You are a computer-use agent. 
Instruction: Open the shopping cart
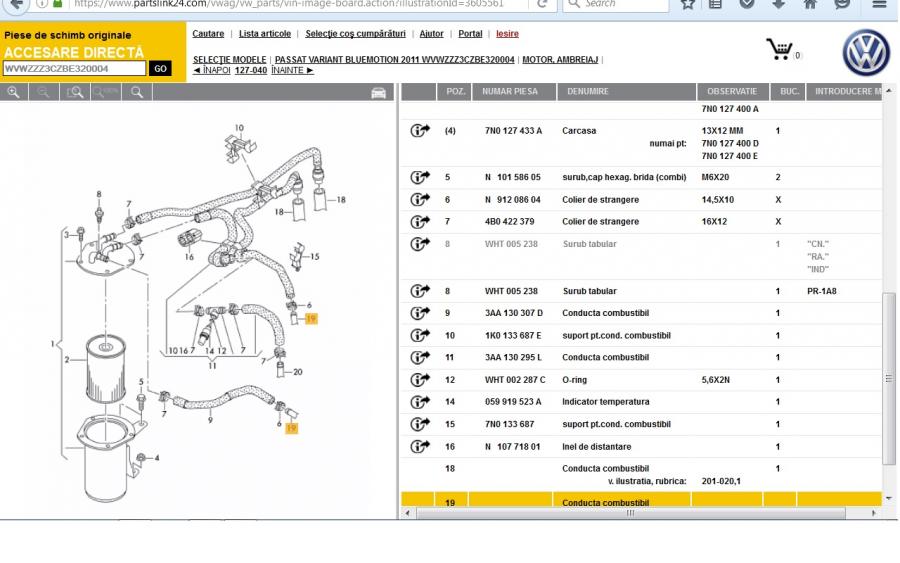click(781, 49)
